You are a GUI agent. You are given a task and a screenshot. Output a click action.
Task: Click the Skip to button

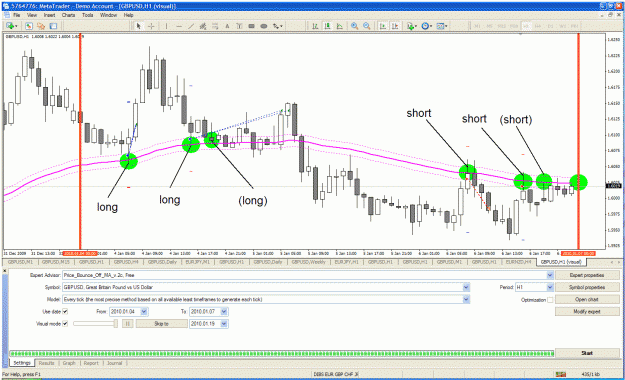pyautogui.click(x=161, y=323)
